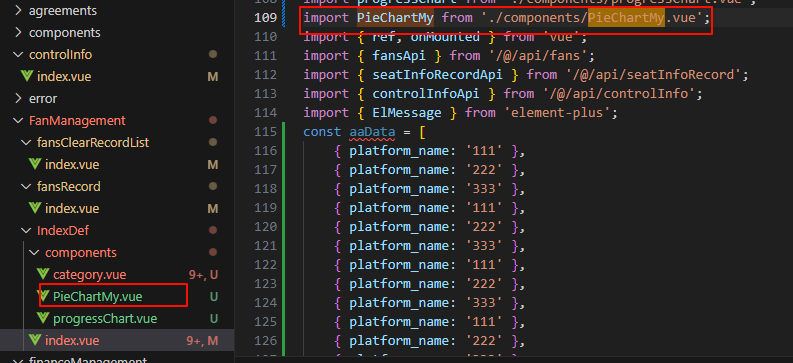Click the Vue icon of controlInfo index.vue

click(27, 77)
